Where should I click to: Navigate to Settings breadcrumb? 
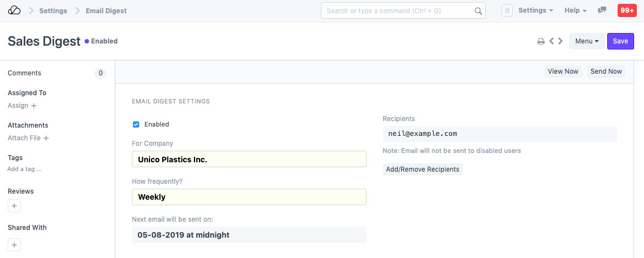53,10
